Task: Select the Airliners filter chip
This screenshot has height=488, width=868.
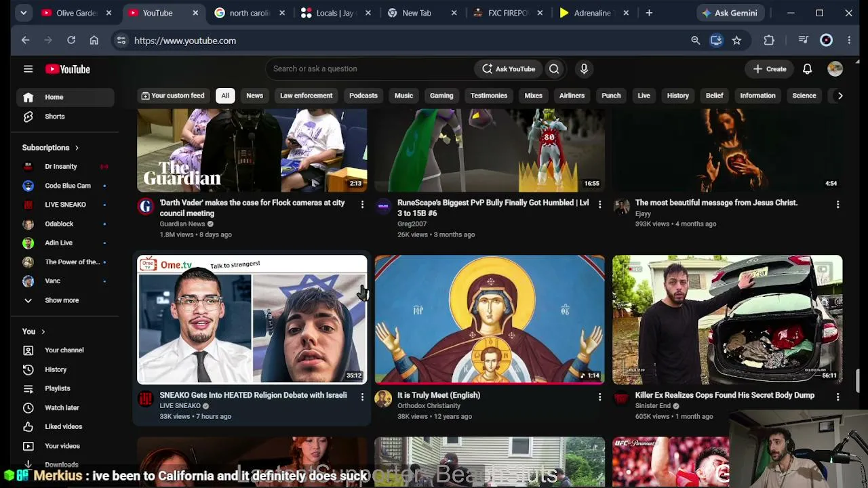Action: point(572,96)
